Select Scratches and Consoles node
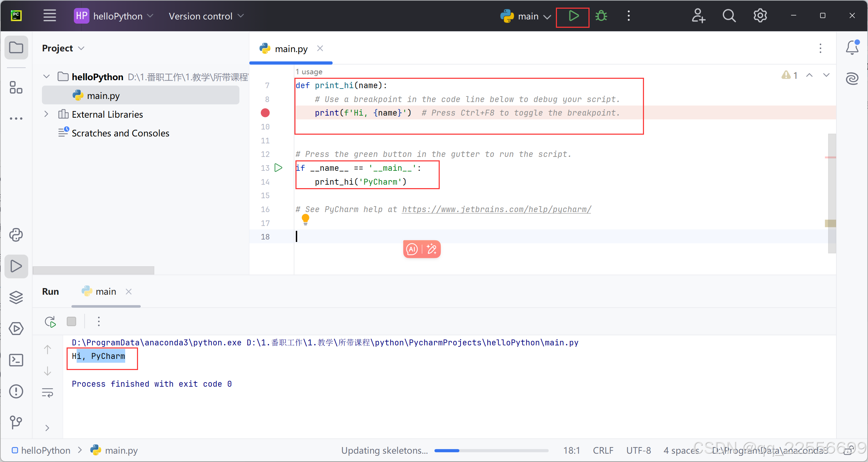 pos(120,133)
